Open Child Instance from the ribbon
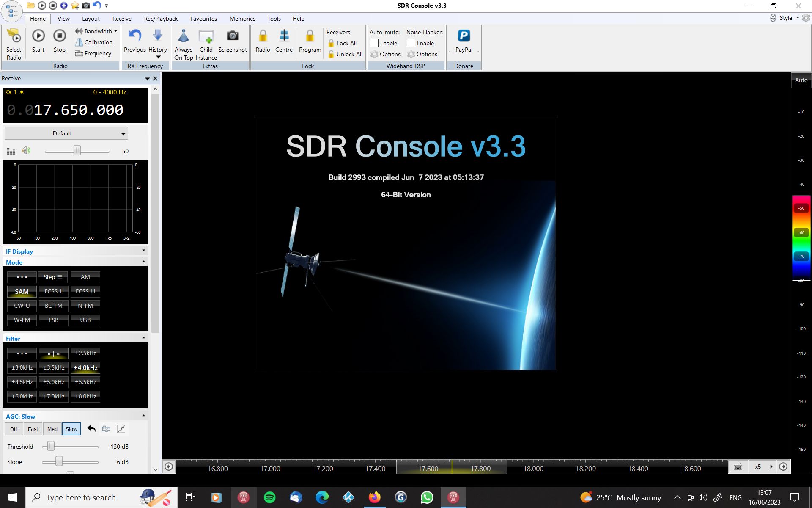This screenshot has width=812, height=508. point(206,37)
